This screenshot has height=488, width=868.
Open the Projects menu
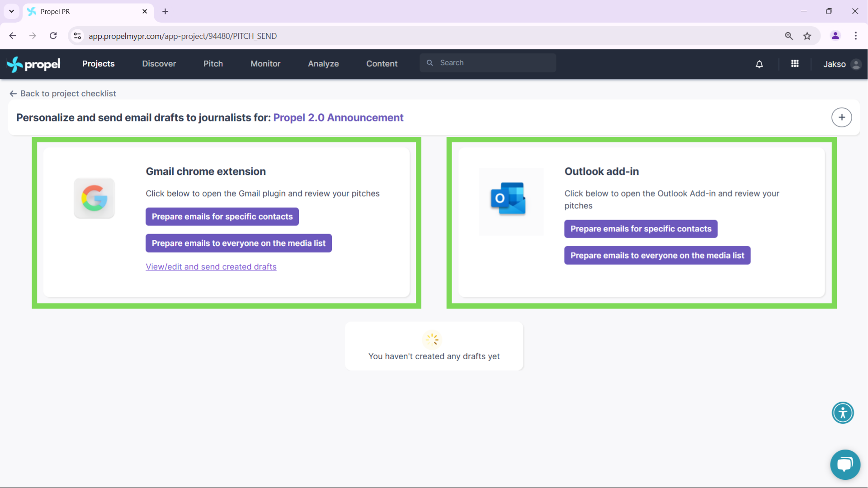coord(98,64)
